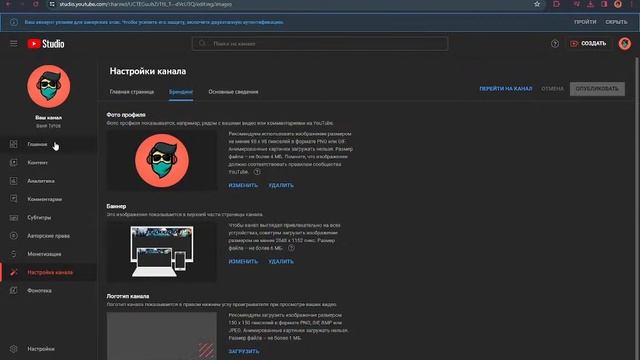Click help icon after banner description
Viewport: 640px width, 360px height.
coord(291,248)
